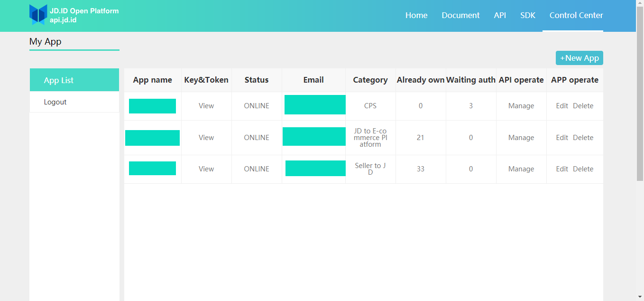Click ONLINE status in the Seller to JD row
Screen dimensions: 644x301
[x=257, y=169]
